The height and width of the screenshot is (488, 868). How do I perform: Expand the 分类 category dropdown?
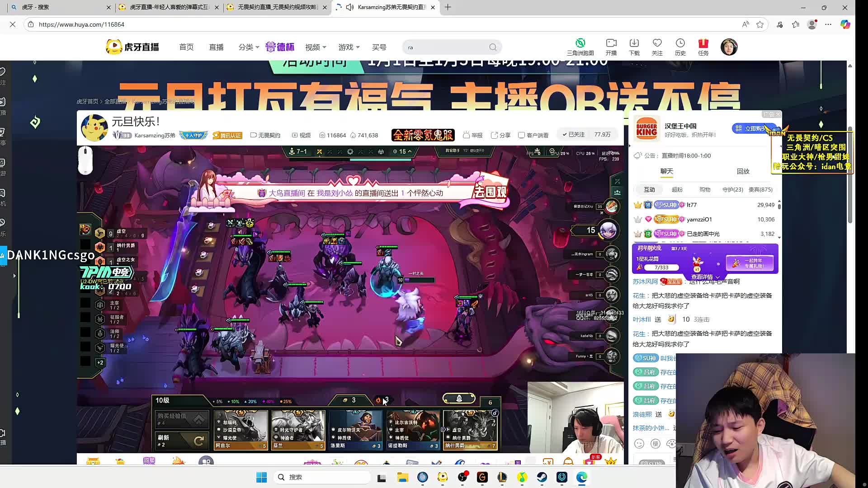point(249,47)
